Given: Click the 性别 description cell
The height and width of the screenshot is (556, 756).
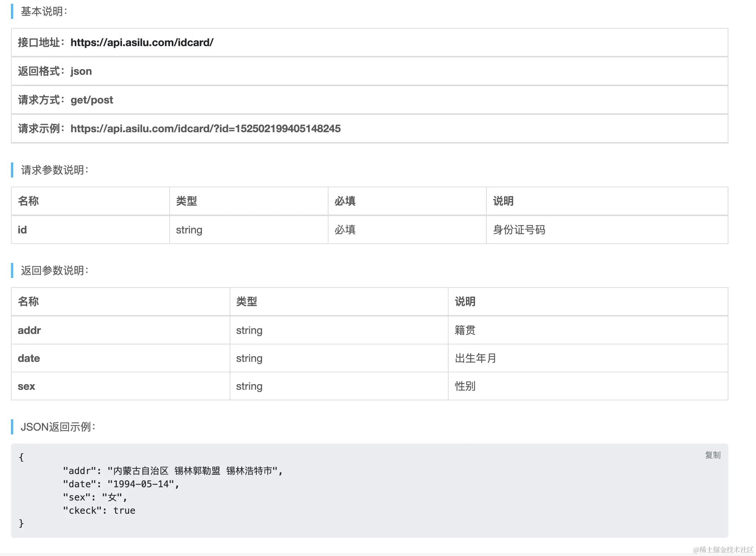Looking at the screenshot, I should tap(465, 386).
